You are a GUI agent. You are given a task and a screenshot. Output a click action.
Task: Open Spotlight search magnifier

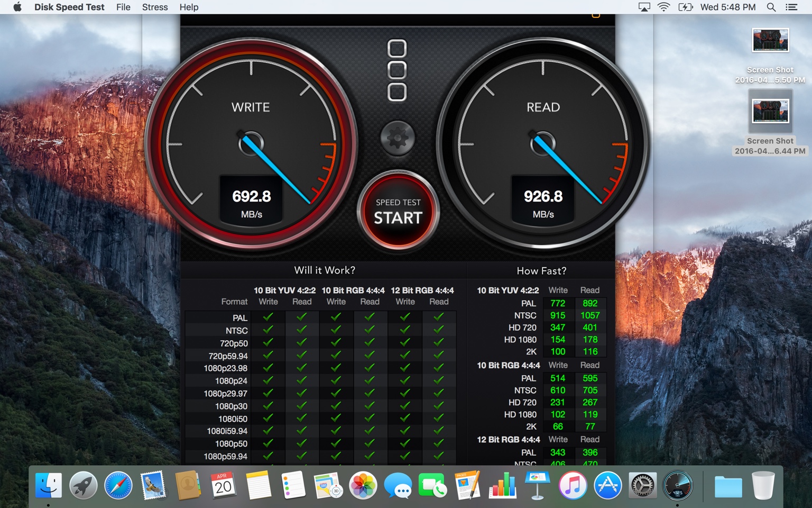point(771,7)
